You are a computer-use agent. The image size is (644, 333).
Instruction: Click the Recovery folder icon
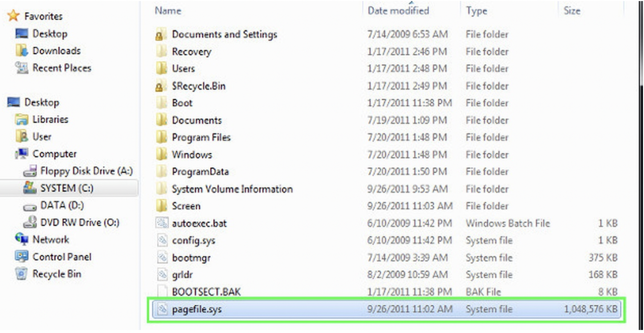(x=161, y=51)
